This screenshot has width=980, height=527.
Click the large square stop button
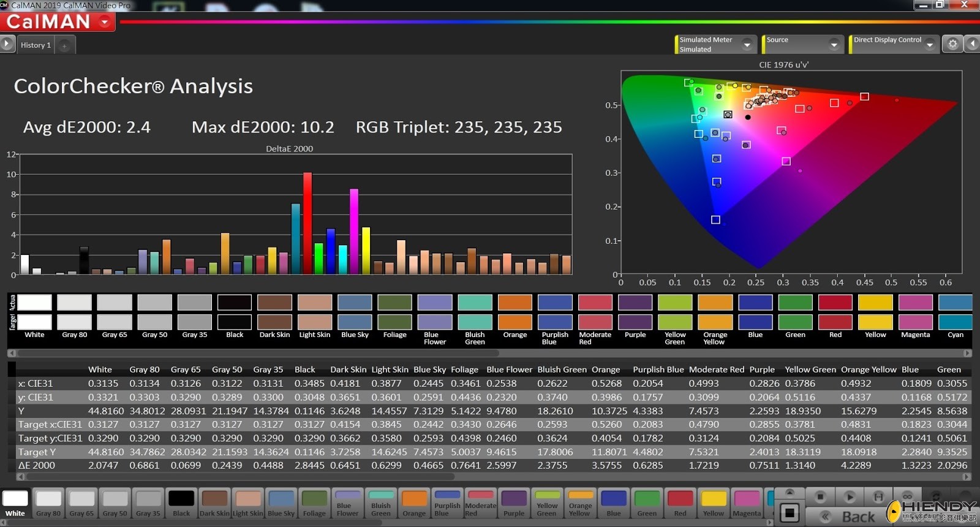click(790, 512)
